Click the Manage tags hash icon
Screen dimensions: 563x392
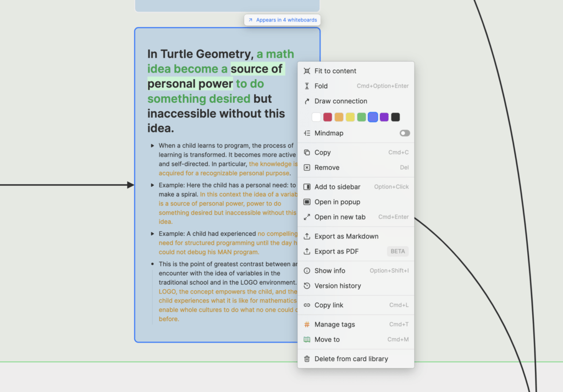tap(307, 324)
